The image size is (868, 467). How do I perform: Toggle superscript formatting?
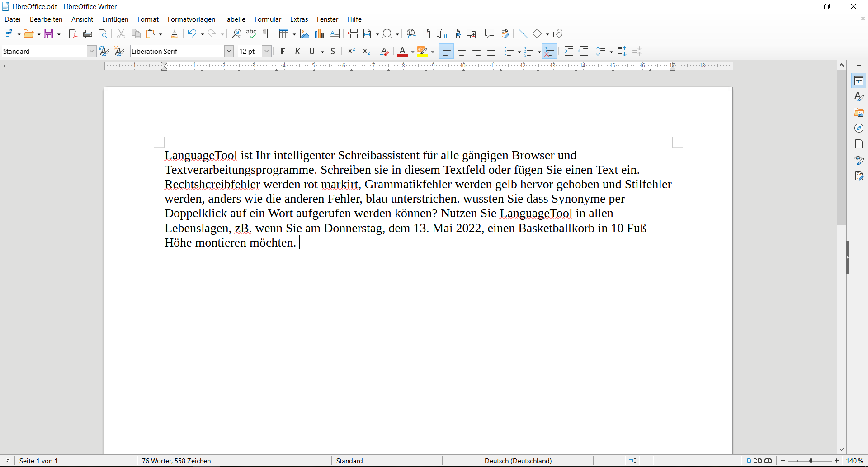(351, 52)
